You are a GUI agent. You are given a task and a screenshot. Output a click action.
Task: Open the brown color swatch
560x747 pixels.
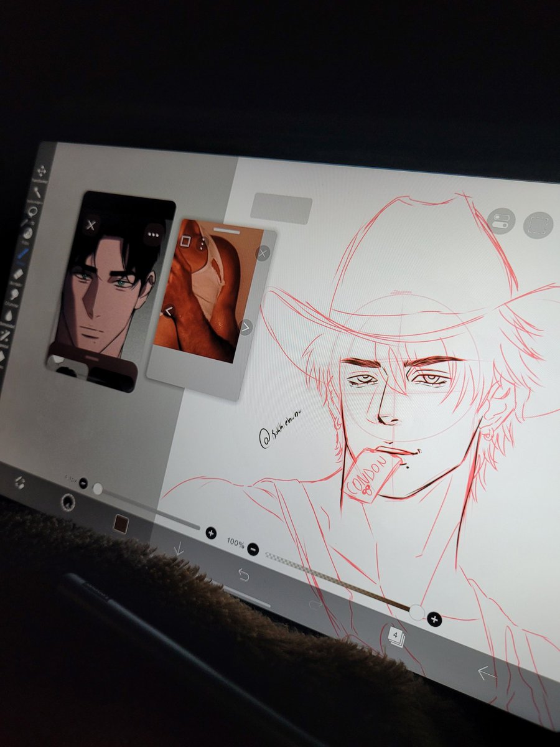click(120, 524)
